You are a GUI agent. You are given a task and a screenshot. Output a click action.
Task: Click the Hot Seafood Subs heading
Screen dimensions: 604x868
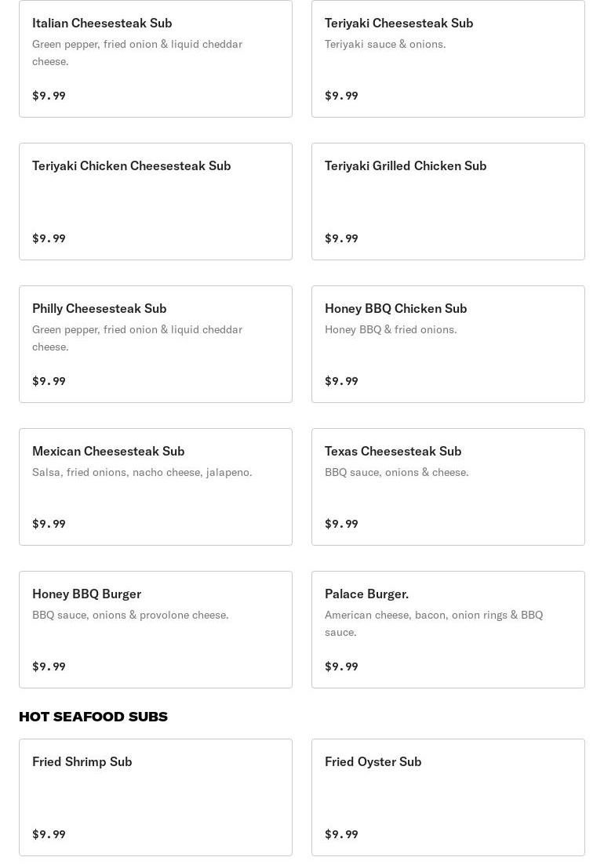point(93,717)
